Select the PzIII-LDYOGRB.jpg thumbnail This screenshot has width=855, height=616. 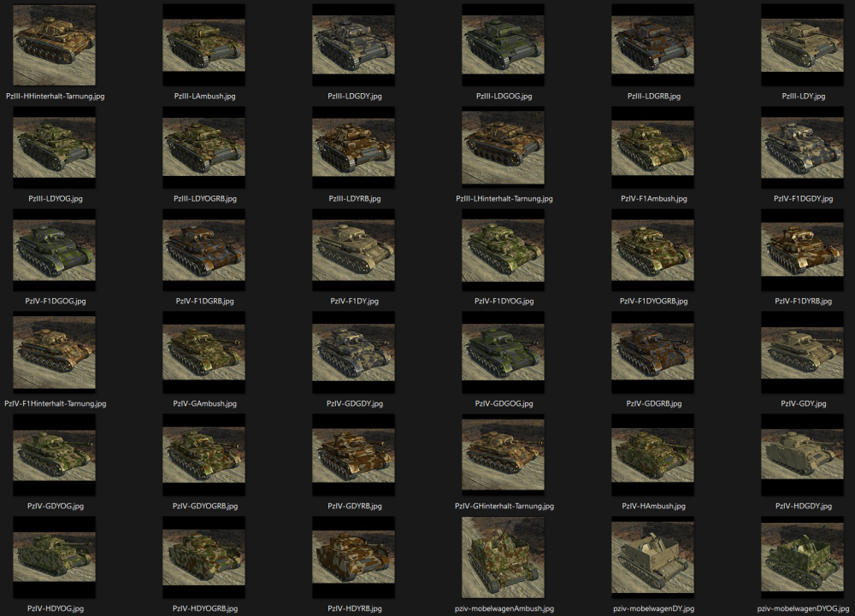tap(203, 148)
